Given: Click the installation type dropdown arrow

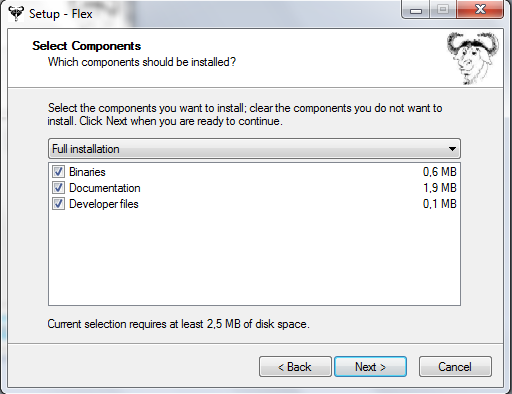Looking at the screenshot, I should click(452, 149).
